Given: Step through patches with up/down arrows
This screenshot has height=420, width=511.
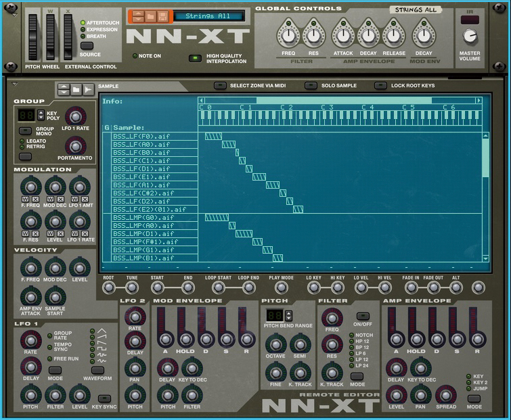Looking at the screenshot, I should click(138, 16).
